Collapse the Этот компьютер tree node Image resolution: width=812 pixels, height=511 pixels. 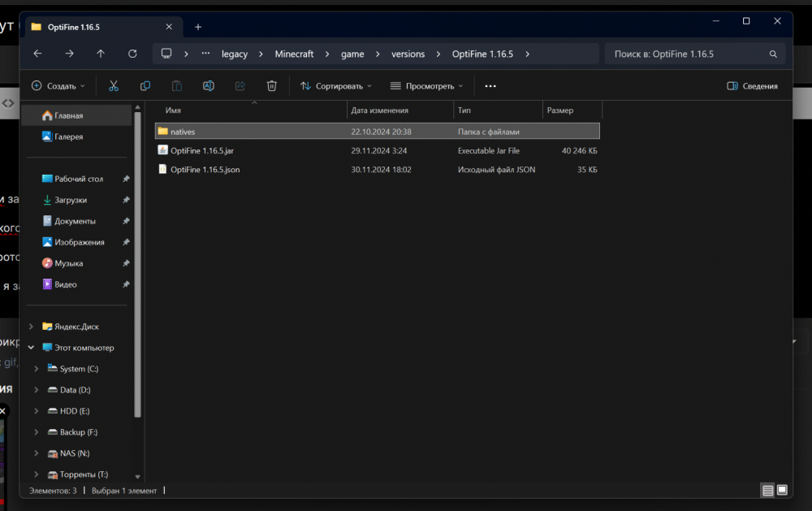[x=31, y=348]
